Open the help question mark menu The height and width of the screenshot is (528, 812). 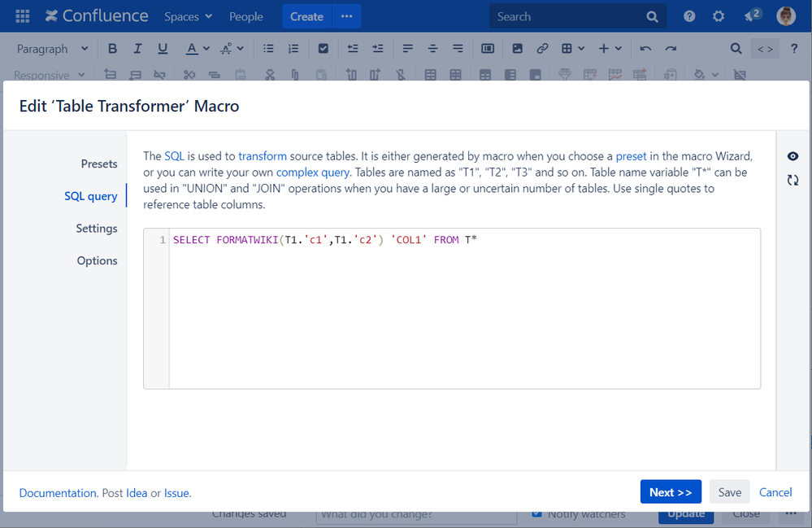689,16
